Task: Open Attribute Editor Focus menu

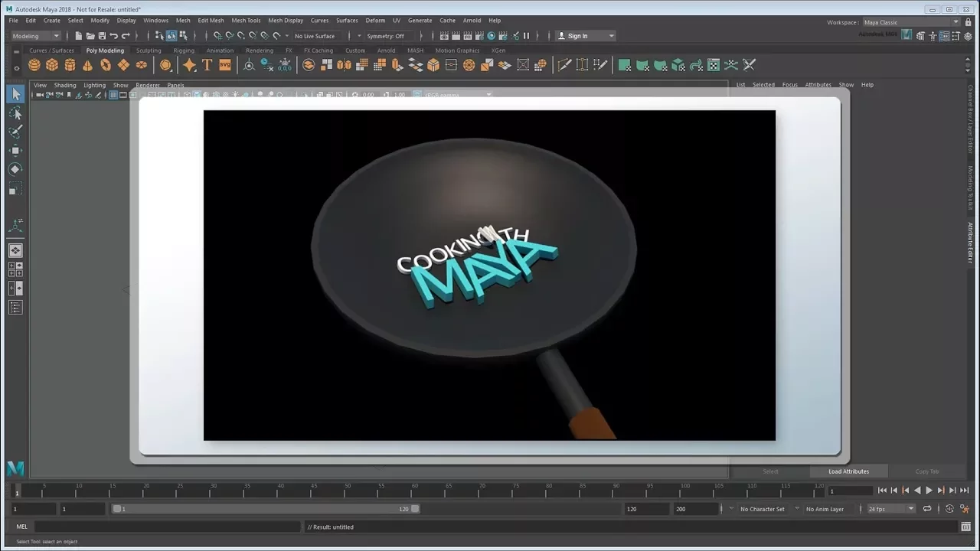Action: point(789,85)
